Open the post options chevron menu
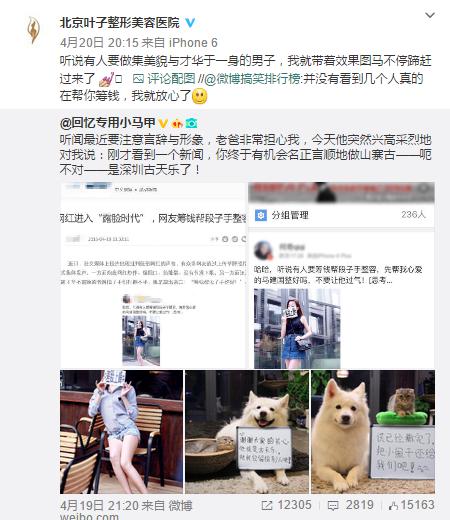 click(430, 15)
